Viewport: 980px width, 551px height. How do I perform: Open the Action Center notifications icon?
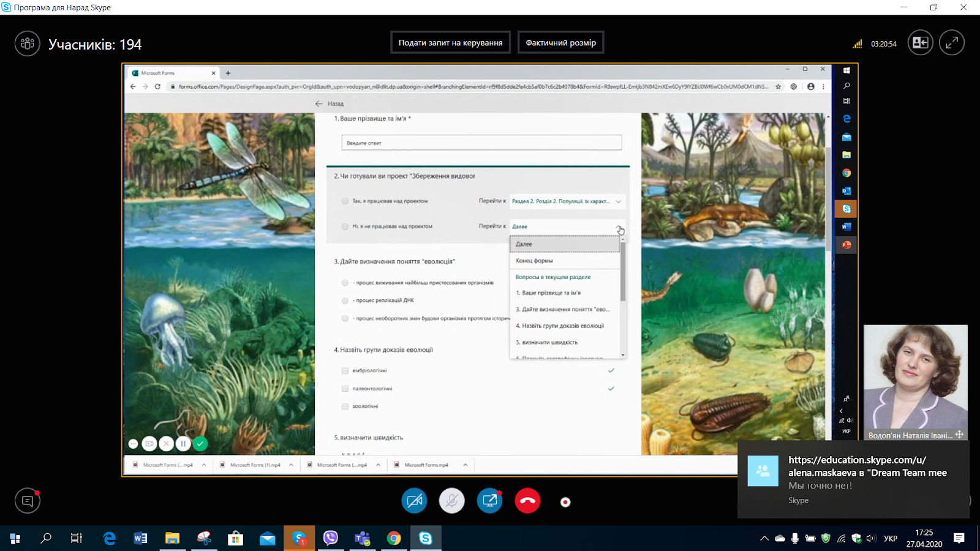tap(959, 538)
